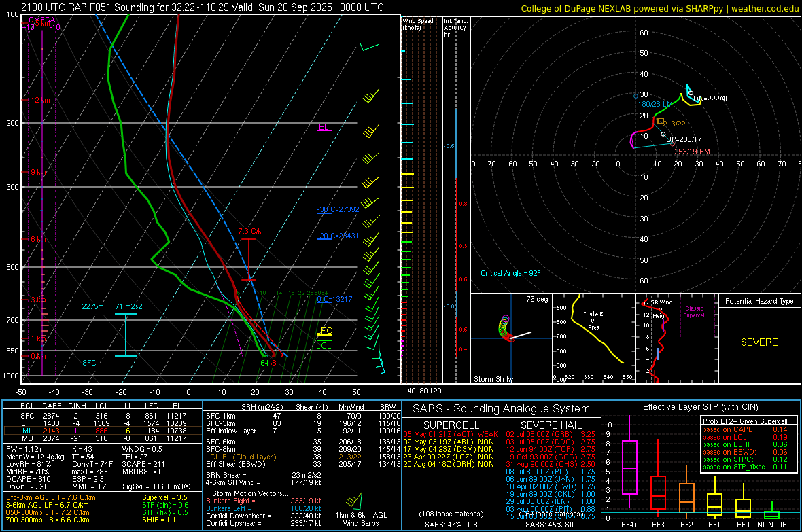Click the 0 C=13217' freezing level label
This screenshot has height=532, width=802.
(x=335, y=299)
